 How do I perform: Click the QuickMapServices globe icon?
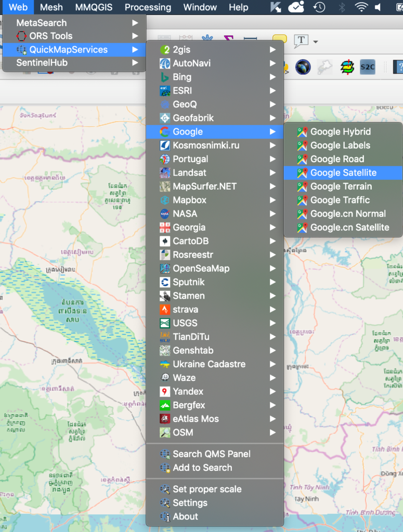click(21, 50)
